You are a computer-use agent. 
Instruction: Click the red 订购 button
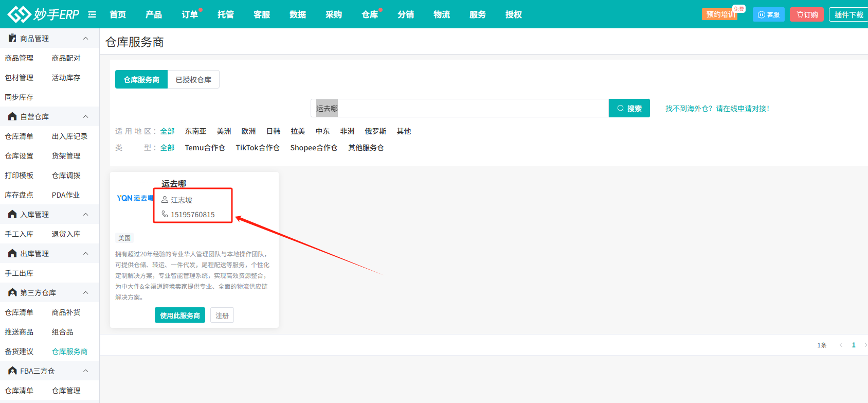[807, 14]
